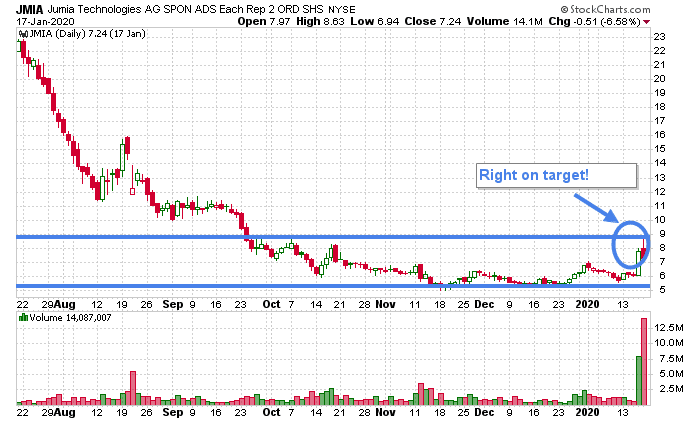Click Nov on the price chart date axis
This screenshot has width=700, height=421.
pyautogui.click(x=385, y=304)
